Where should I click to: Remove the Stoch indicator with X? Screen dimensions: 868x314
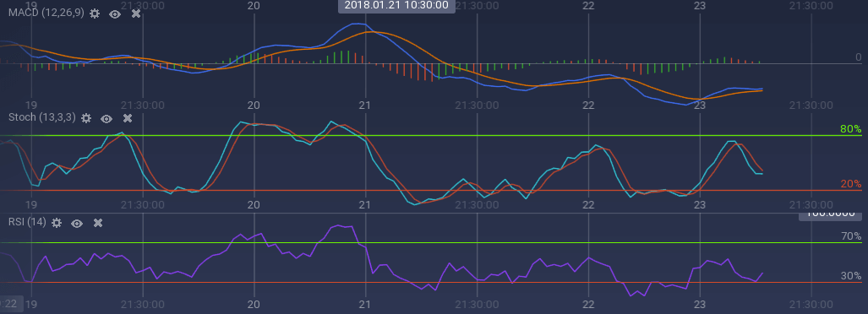(128, 118)
